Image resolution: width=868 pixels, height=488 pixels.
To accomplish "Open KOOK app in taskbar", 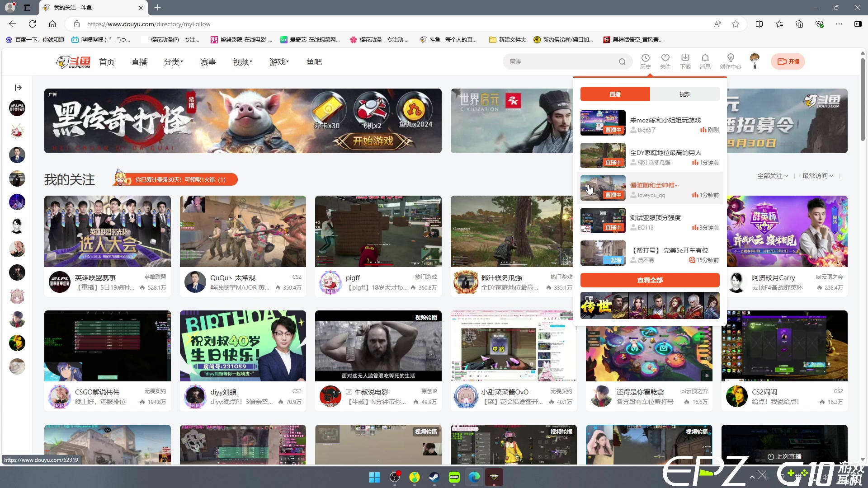I will (454, 477).
